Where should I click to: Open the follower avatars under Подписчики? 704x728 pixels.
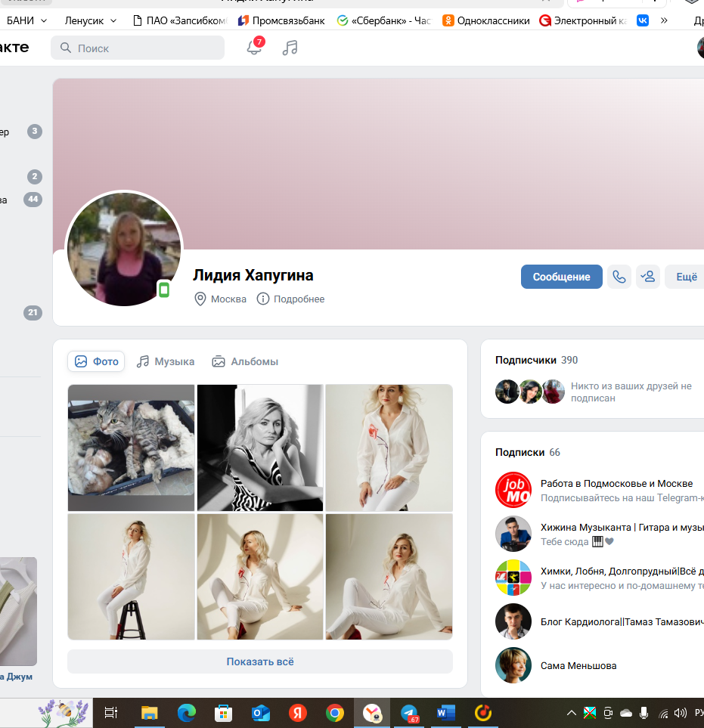(530, 392)
